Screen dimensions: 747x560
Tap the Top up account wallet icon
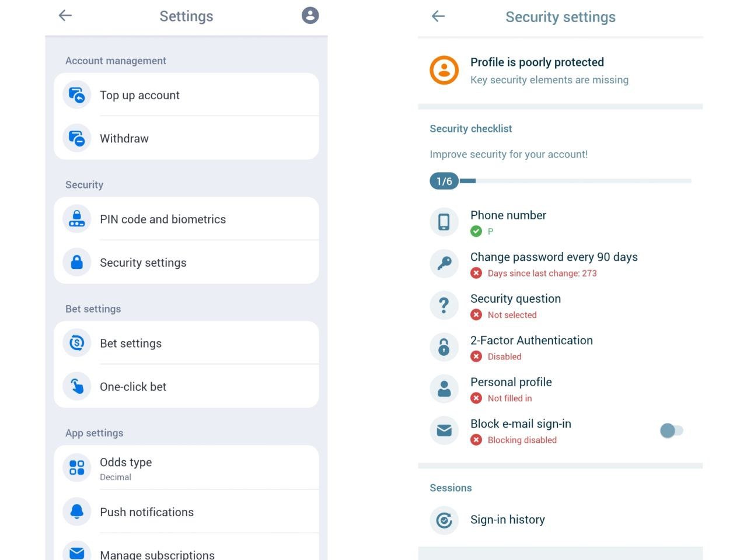click(76, 95)
